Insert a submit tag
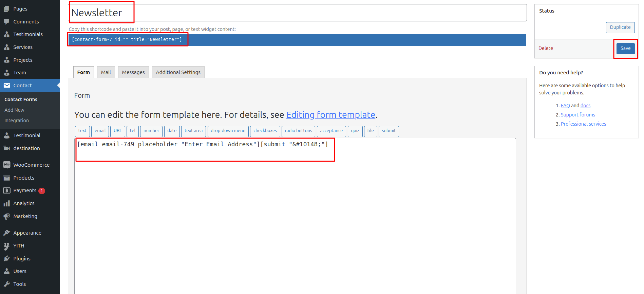The width and height of the screenshot is (644, 294). 389,131
